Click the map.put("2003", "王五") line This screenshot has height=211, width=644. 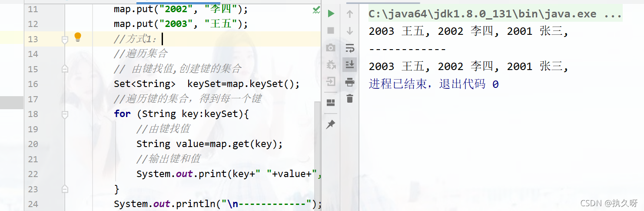pyautogui.click(x=181, y=23)
